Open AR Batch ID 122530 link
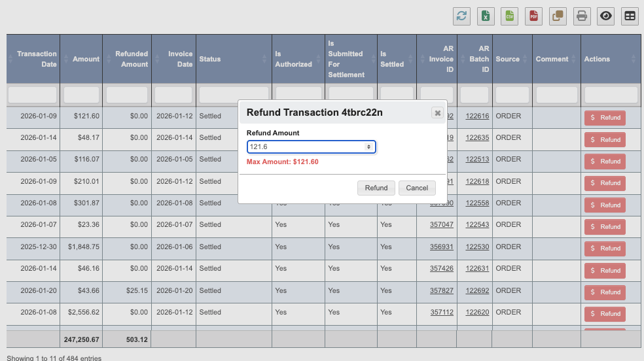644x361 pixels. 477,247
